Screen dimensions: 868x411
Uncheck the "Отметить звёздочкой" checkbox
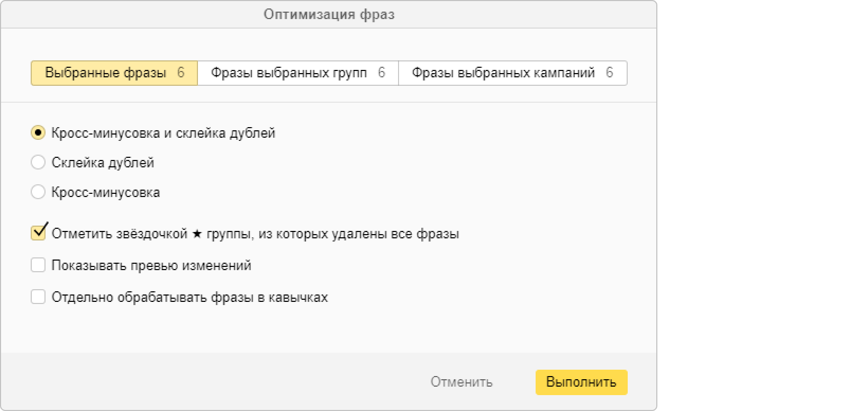(x=38, y=233)
